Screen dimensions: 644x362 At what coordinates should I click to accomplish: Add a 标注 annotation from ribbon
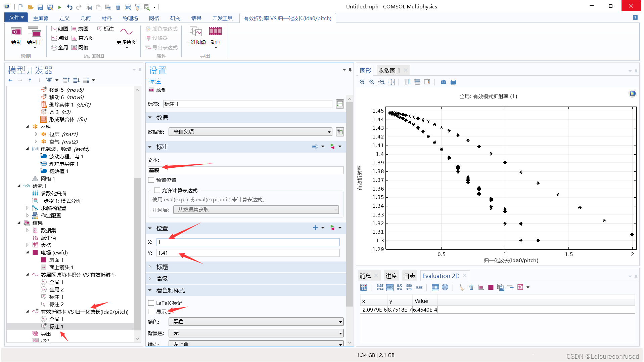point(105,29)
